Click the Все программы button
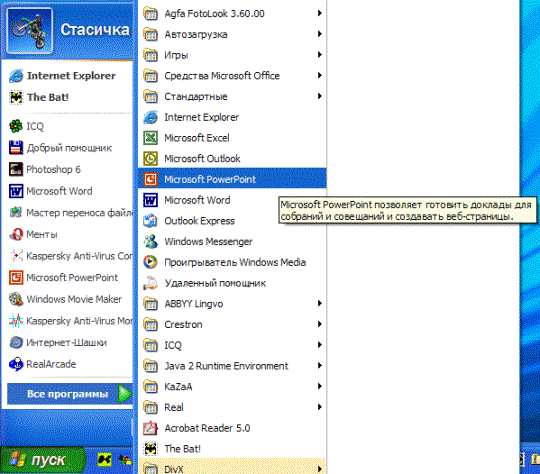Screen dimensions: 540x474 pyautogui.click(x=70, y=394)
